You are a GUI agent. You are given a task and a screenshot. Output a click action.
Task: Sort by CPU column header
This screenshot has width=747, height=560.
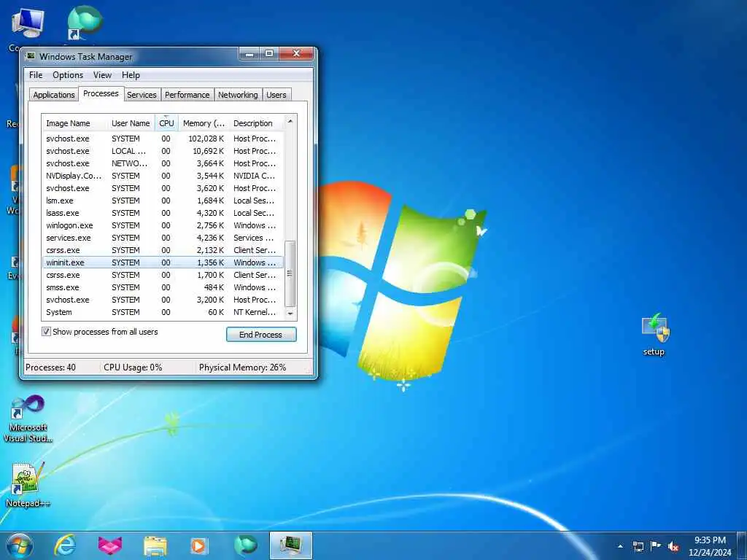(166, 123)
